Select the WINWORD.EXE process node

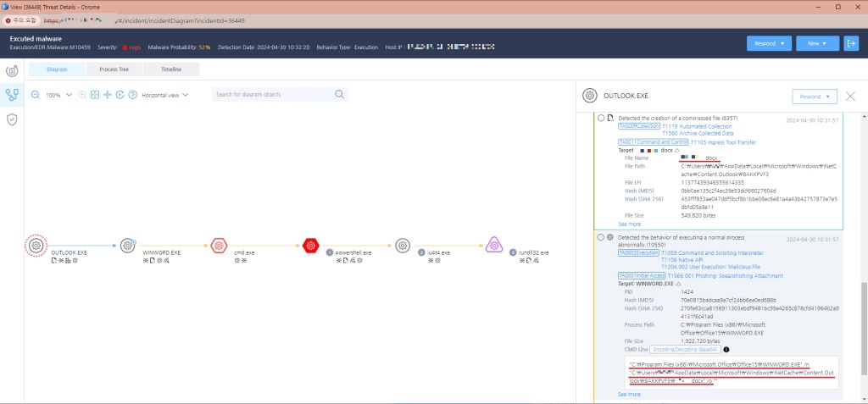pyautogui.click(x=128, y=245)
